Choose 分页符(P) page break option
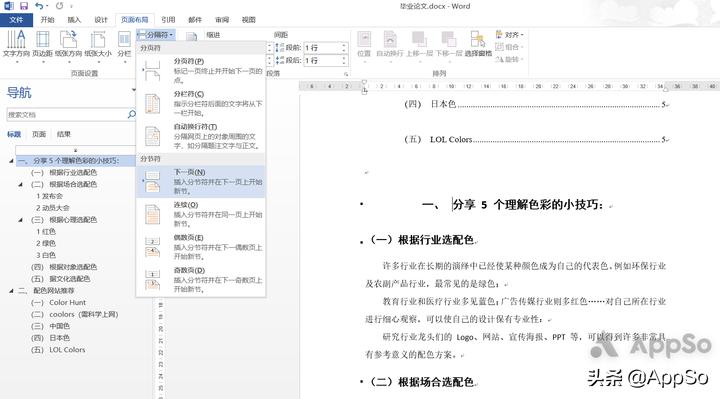This screenshot has width=720, height=399. (201, 70)
